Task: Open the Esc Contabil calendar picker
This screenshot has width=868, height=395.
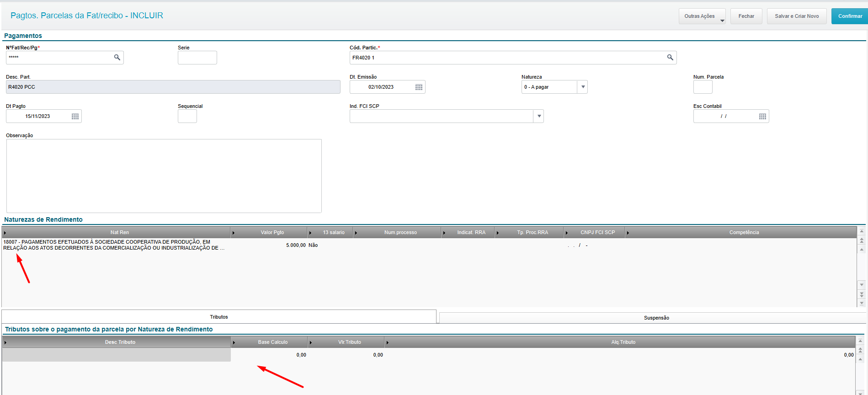Action: pos(762,116)
